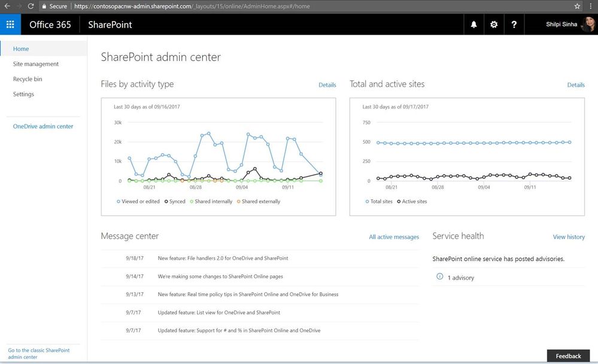Screen dimensions: 598x364
Task: Click the SharePoint header title
Action: [110, 25]
